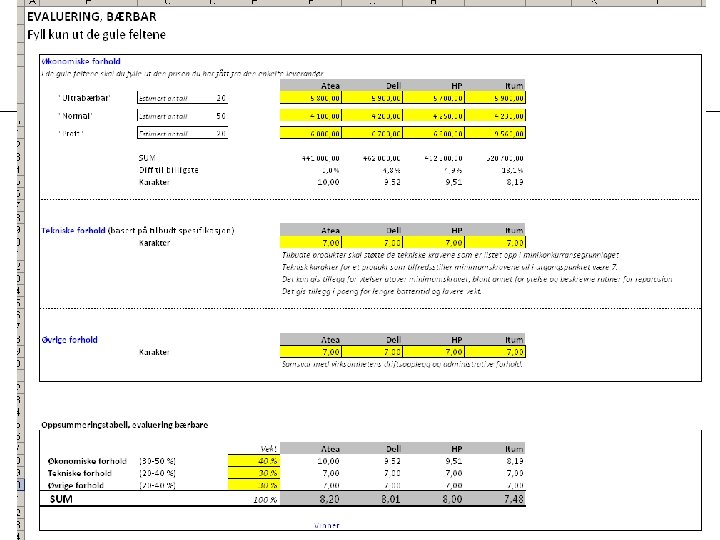Click the 100 % weight sum cell
The width and height of the screenshot is (720, 540).
tap(265, 500)
